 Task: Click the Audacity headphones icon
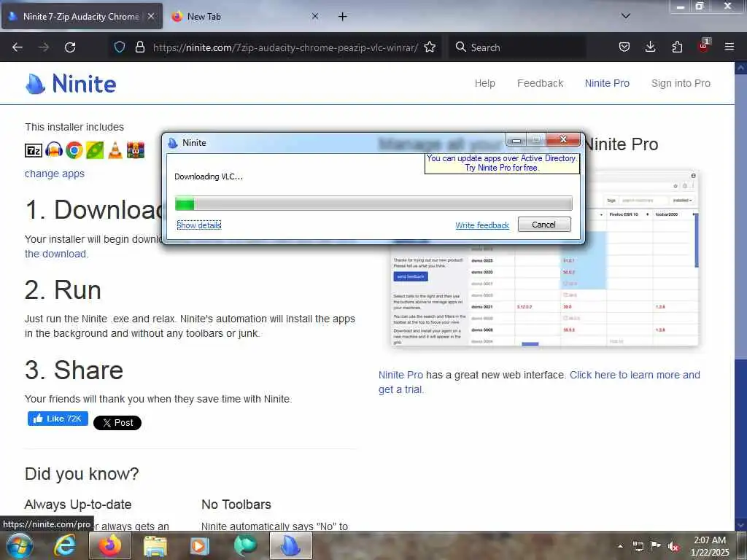tap(54, 150)
